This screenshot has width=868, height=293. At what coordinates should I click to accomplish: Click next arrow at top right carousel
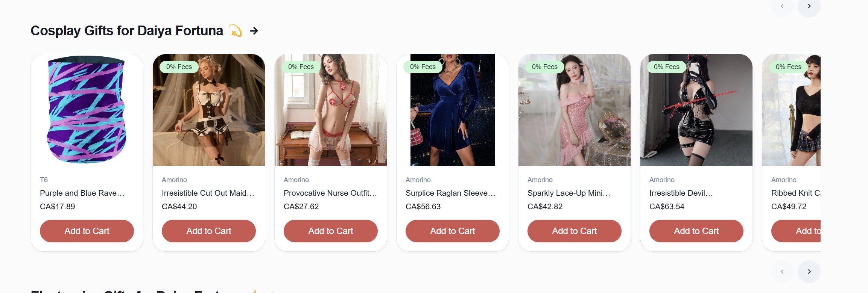pos(809,6)
